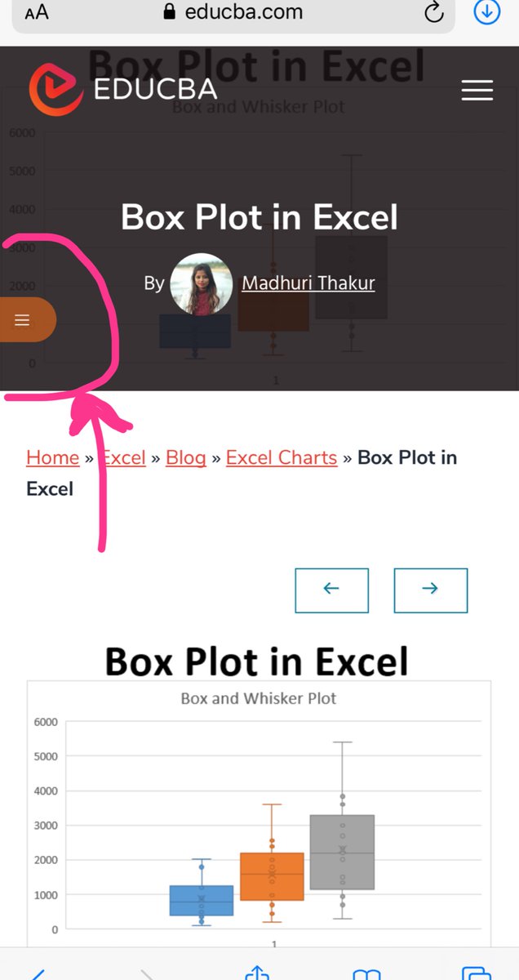
Task: Open the Blog breadcrumb link
Action: pos(185,457)
